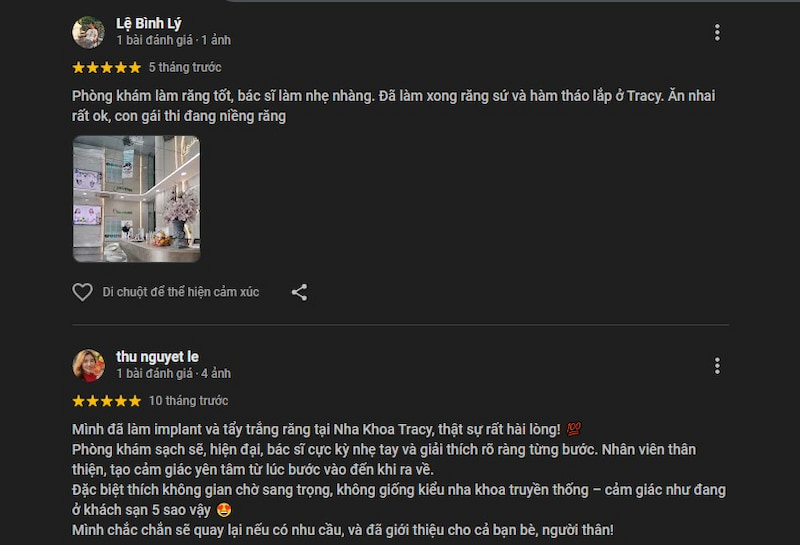Viewport: 800px width, 545px height.
Task: Click the heart reaction icon under Lệ Bình Lý's review
Action: pos(82,292)
